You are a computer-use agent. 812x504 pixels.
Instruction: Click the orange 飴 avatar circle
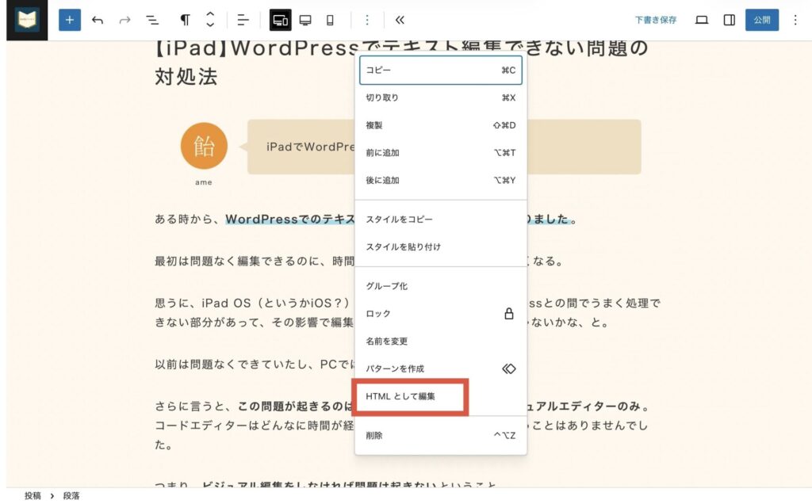point(204,146)
